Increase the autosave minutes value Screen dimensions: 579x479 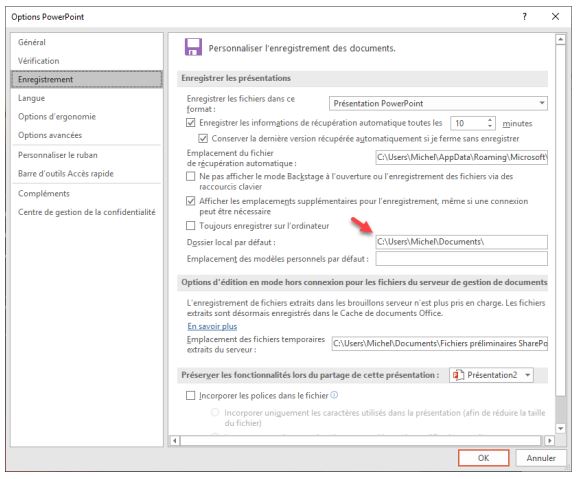[490, 120]
